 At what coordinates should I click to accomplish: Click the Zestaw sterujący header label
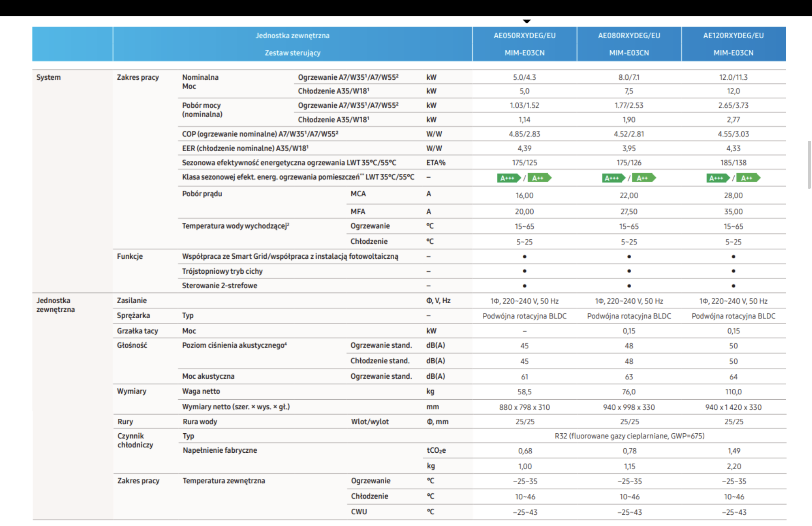[x=292, y=53]
